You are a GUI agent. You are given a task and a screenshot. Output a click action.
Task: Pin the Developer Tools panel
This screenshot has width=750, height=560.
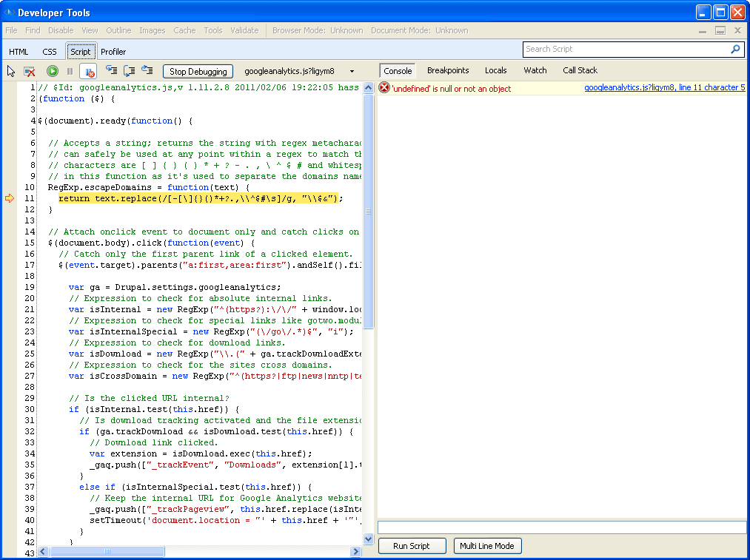(720, 31)
